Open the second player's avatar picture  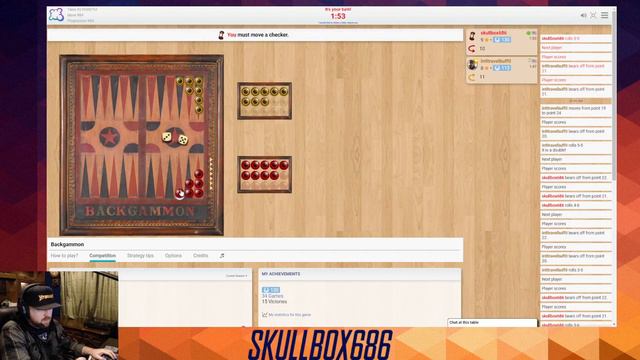[473, 64]
